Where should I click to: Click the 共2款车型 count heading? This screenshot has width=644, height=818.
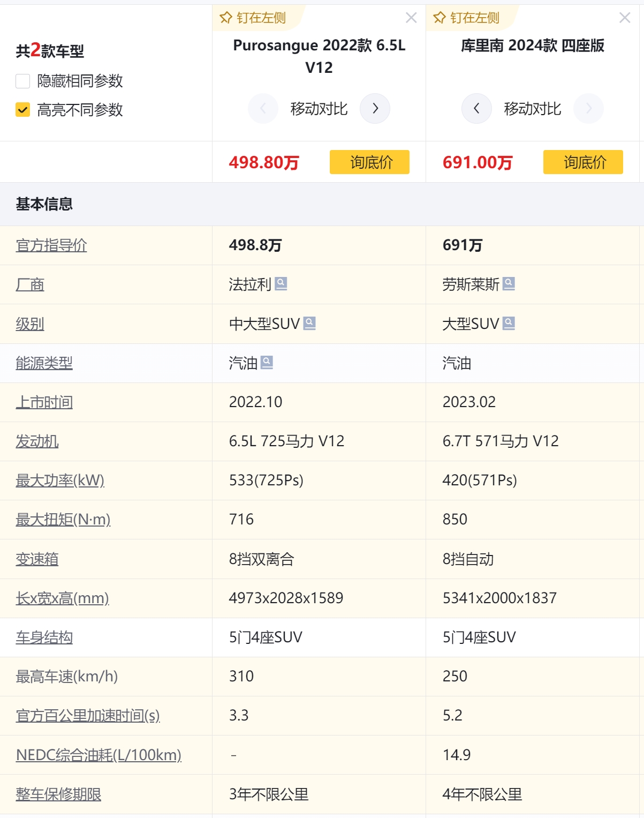coord(50,50)
